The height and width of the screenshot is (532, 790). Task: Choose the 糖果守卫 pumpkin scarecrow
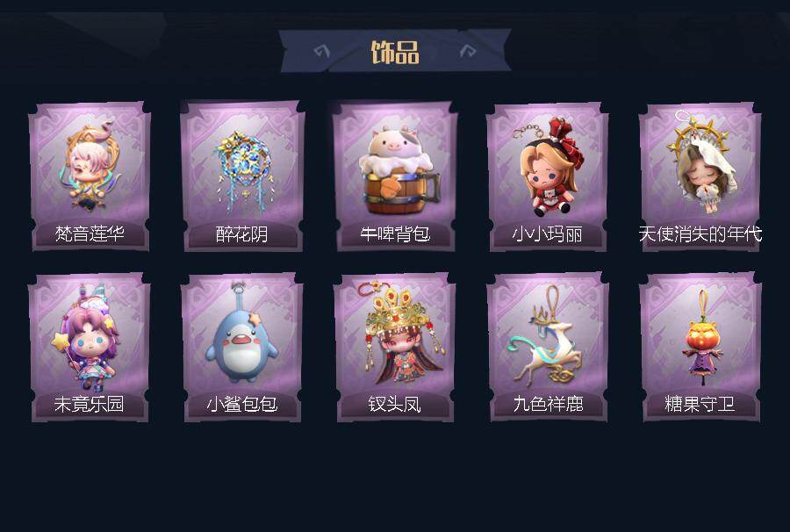point(702,336)
